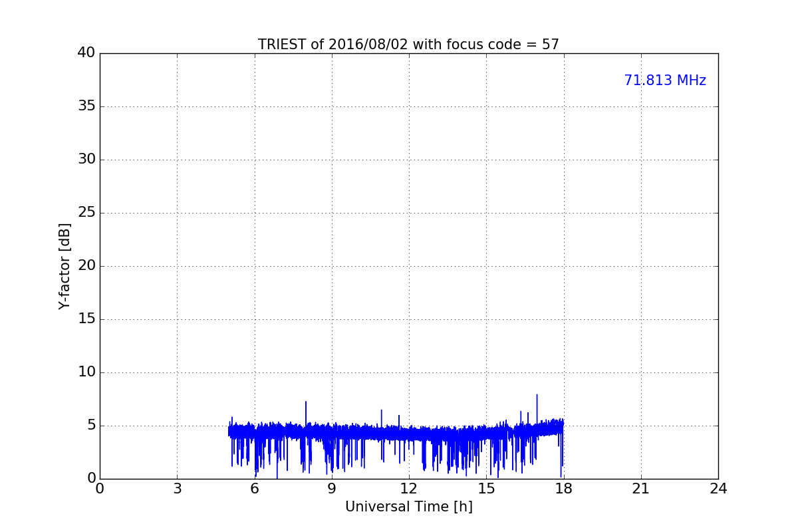Click the x-axis tick label '3'

177,489
